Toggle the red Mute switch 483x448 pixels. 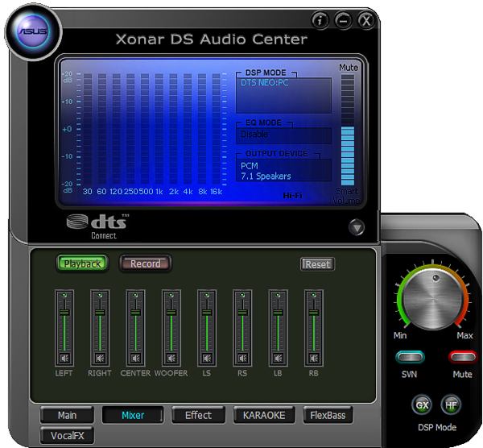point(463,357)
